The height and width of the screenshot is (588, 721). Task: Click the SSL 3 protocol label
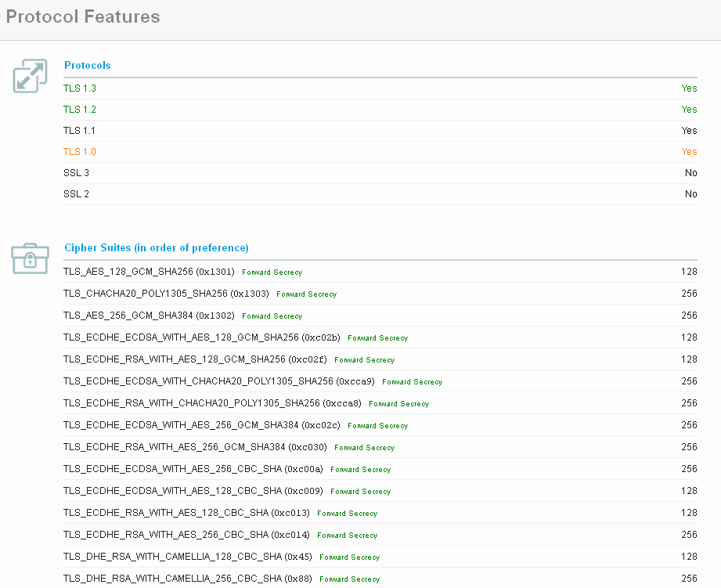(x=76, y=173)
